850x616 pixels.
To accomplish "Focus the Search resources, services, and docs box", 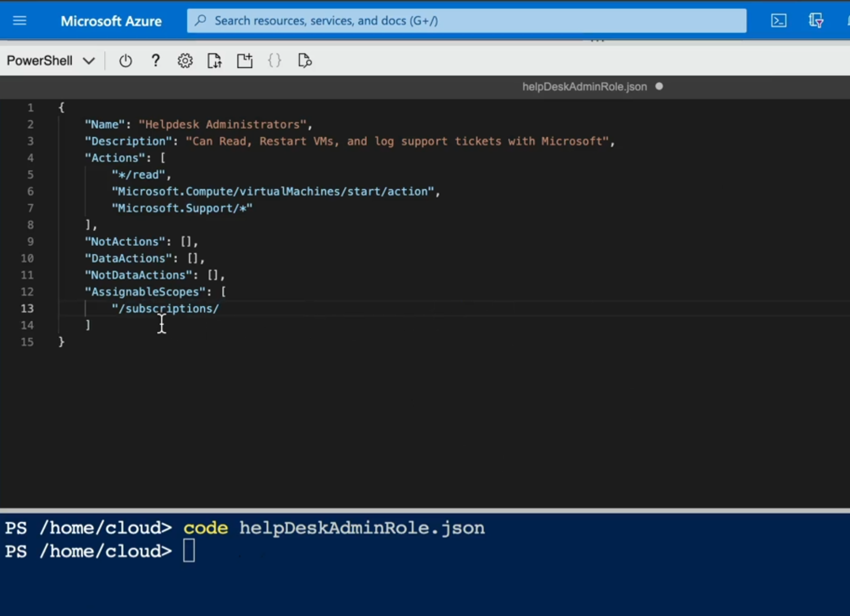I will (x=467, y=21).
